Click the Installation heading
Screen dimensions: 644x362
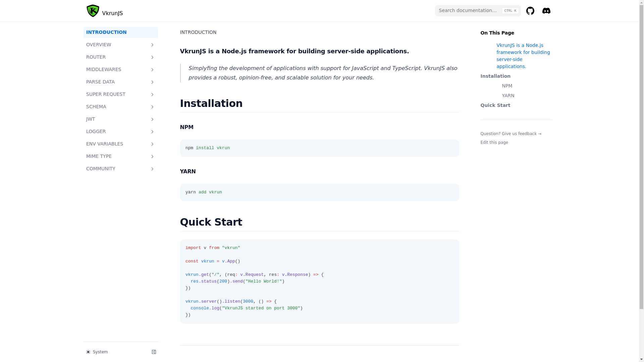tap(211, 103)
